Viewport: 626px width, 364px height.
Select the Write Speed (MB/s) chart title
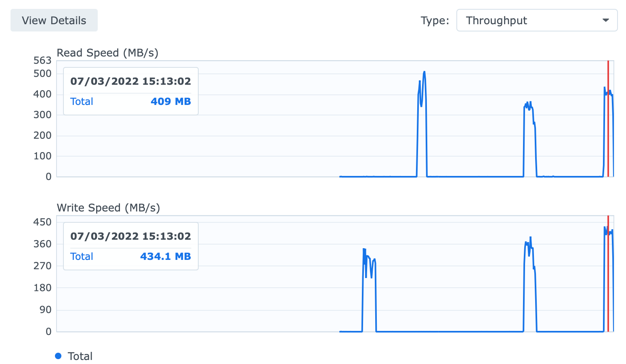point(108,208)
